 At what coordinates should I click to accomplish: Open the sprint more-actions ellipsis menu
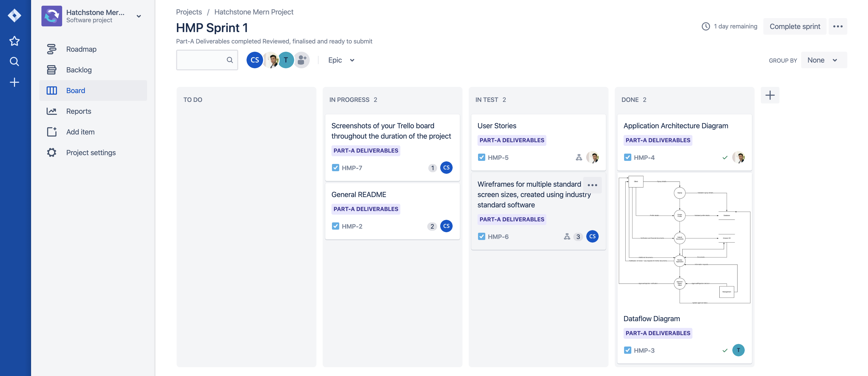coord(838,27)
